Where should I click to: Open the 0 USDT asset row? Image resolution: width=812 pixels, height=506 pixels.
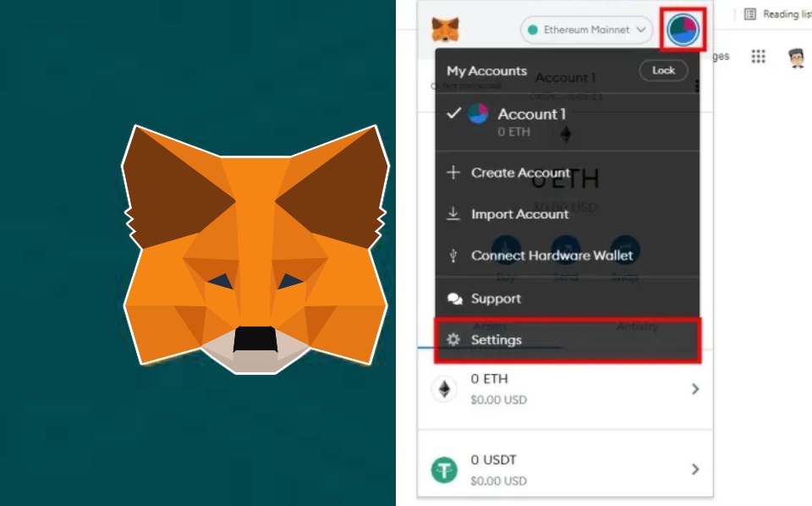tap(565, 470)
